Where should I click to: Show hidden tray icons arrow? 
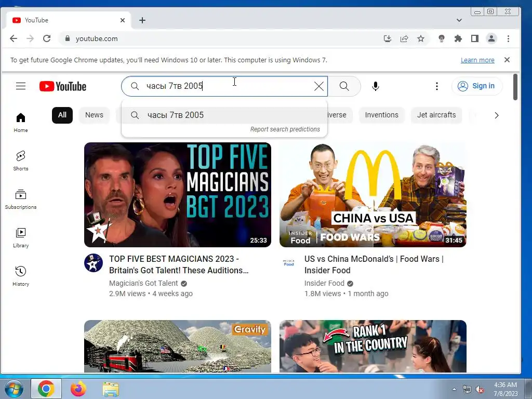point(454,389)
